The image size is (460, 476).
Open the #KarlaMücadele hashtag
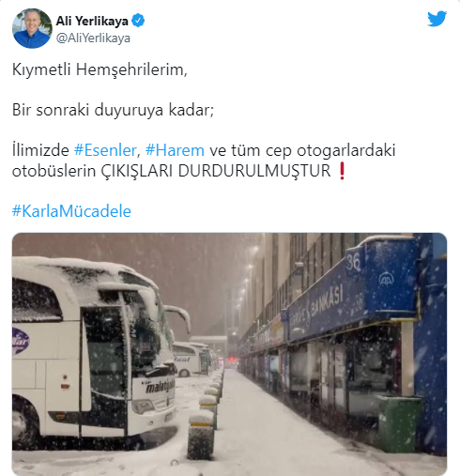click(71, 211)
